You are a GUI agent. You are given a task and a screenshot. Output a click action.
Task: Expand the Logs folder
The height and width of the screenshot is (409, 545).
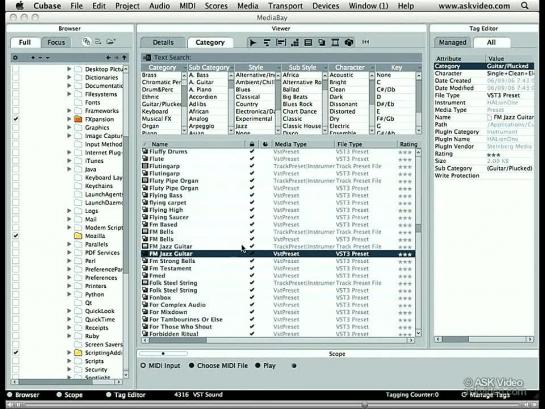click(69, 211)
